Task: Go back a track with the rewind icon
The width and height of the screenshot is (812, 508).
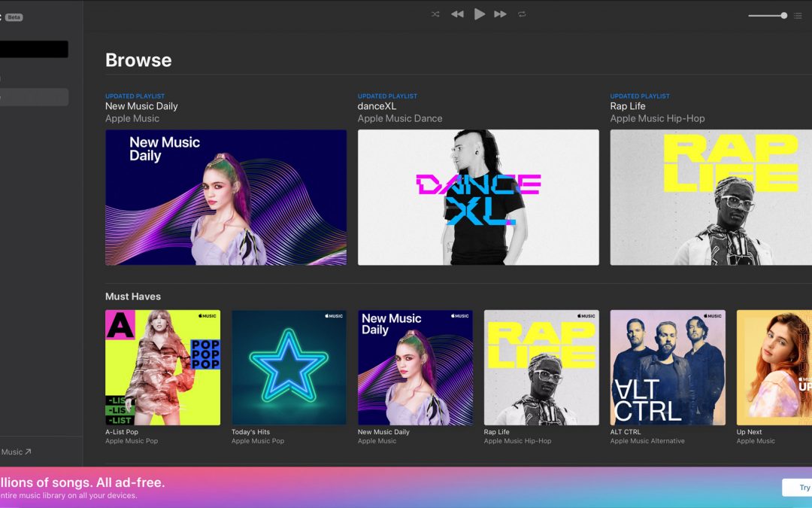Action: tap(456, 14)
